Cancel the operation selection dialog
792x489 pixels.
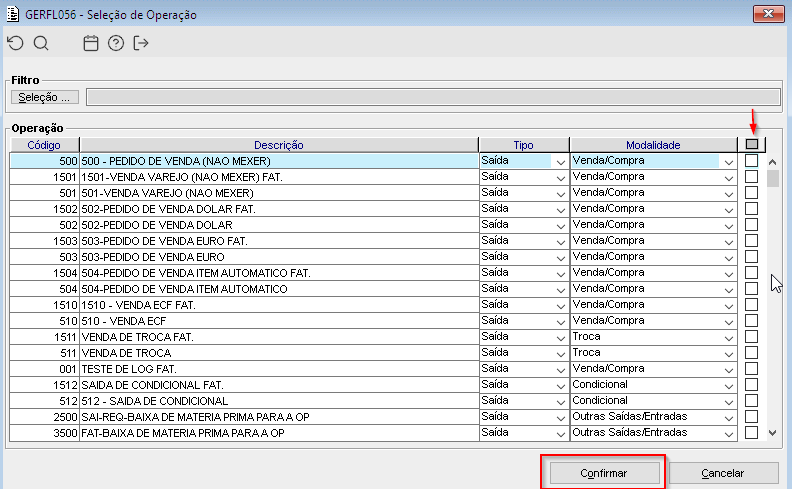723,473
